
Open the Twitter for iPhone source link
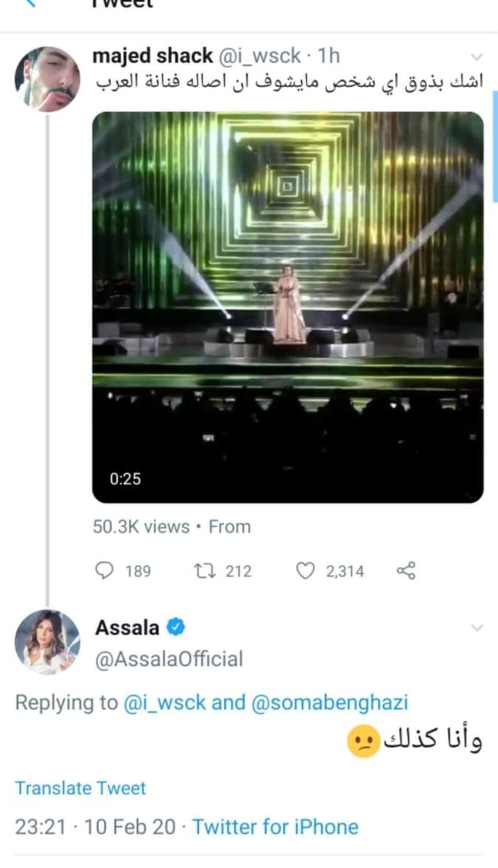click(275, 827)
